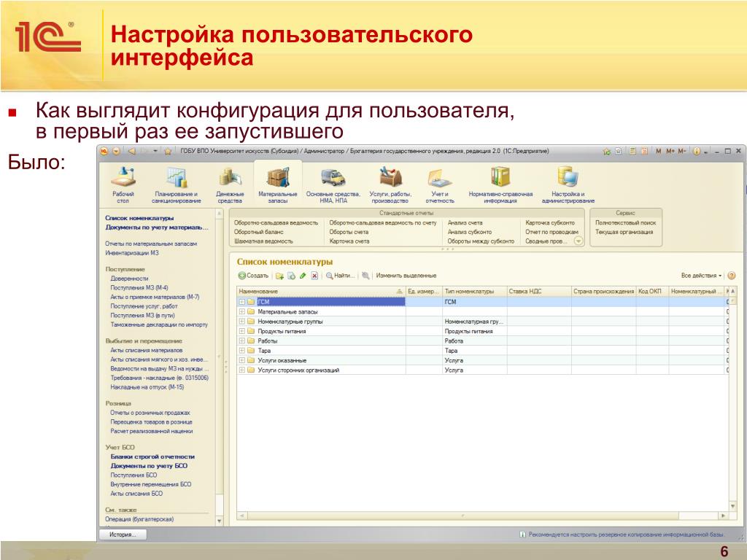Viewport: 747px width, 560px height.
Task: Click the delete mark icon
Action: pyautogui.click(x=314, y=276)
